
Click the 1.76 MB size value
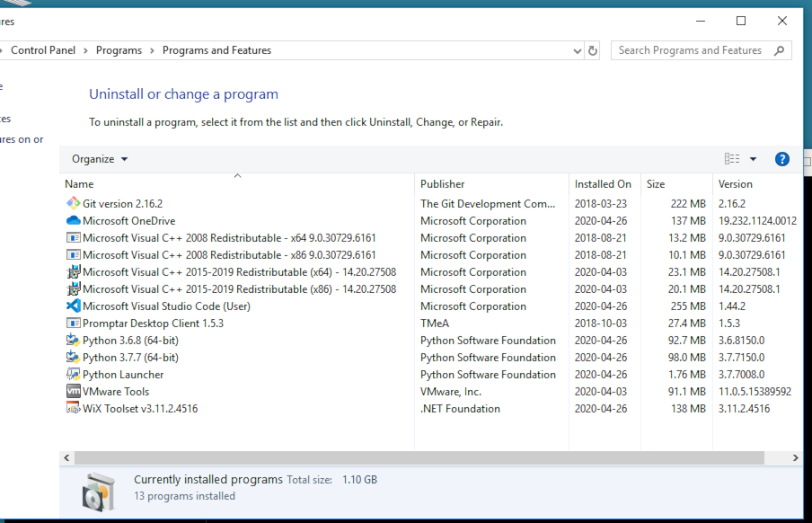click(686, 375)
